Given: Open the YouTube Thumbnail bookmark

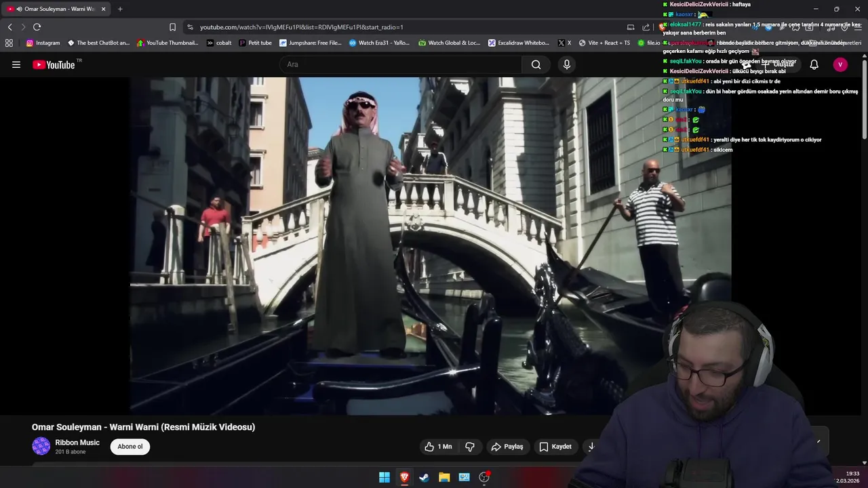Looking at the screenshot, I should tap(167, 43).
